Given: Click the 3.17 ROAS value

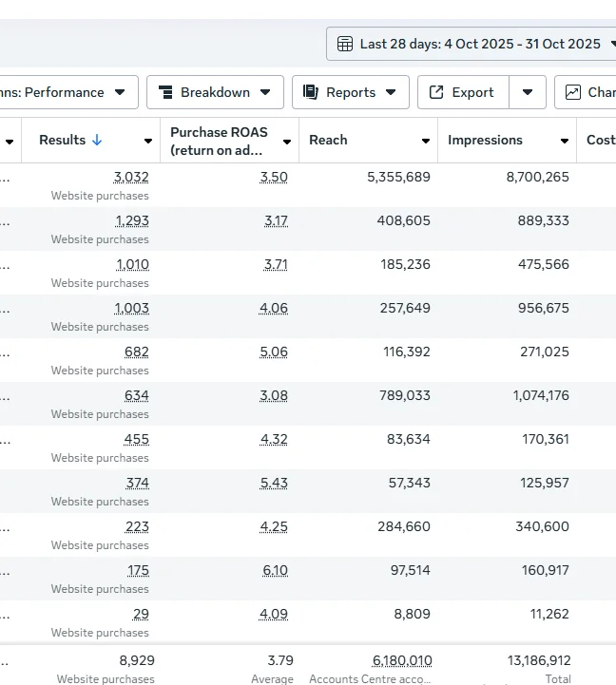Looking at the screenshot, I should click(276, 220).
